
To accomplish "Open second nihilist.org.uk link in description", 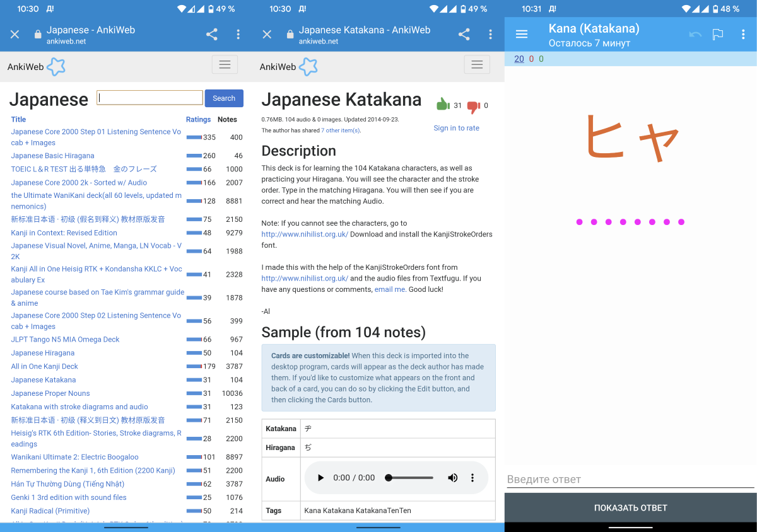I will click(305, 278).
